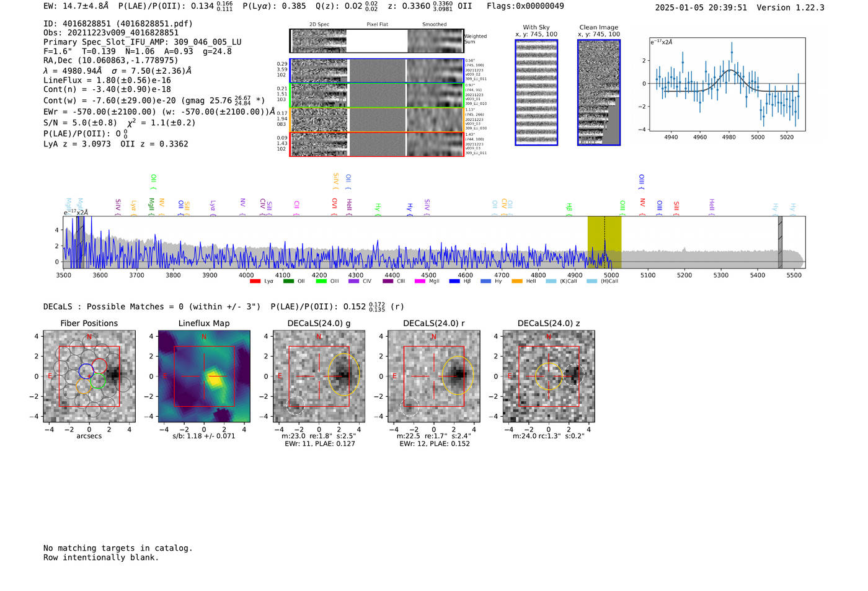Click the Obs: 20211223v009 line
The height and width of the screenshot is (591, 868).
pos(111,33)
